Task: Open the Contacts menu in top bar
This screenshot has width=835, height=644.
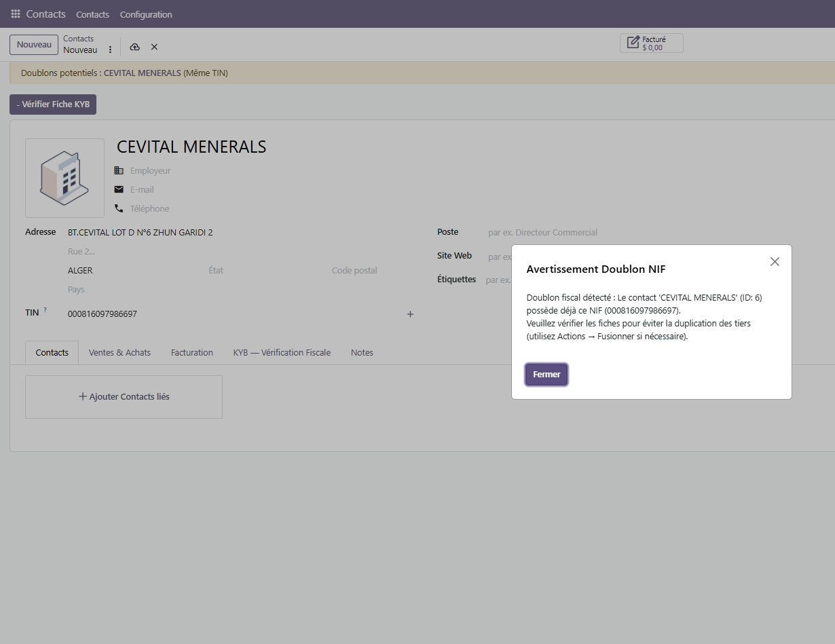Action: (92, 14)
